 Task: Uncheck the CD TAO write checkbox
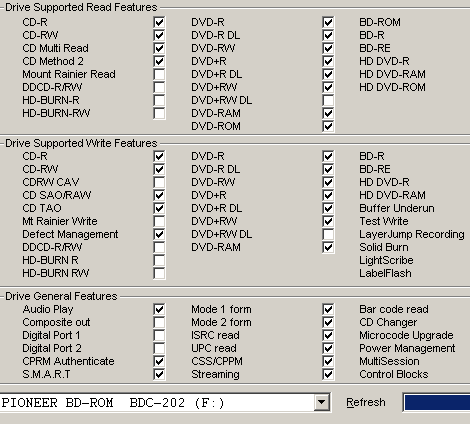coord(159,208)
